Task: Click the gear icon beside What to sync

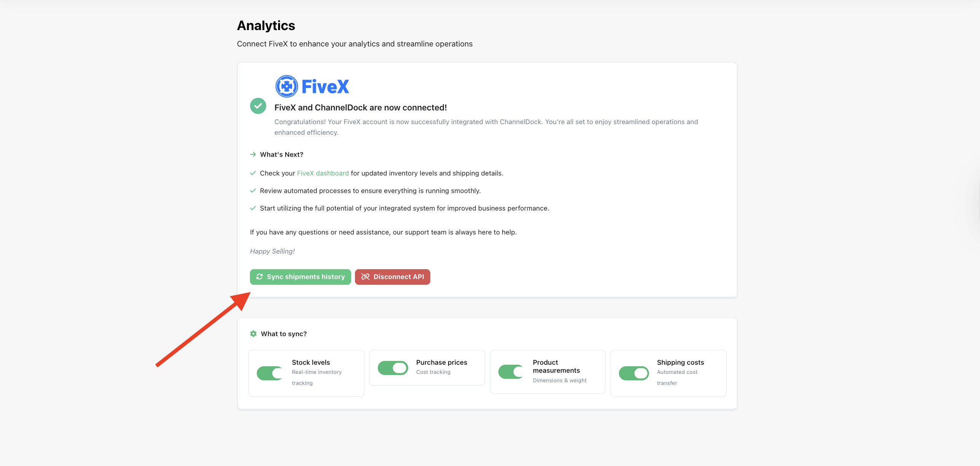Action: click(253, 334)
